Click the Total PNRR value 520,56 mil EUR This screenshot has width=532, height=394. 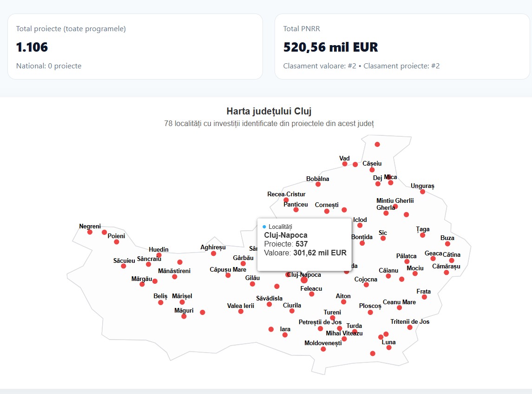(331, 47)
